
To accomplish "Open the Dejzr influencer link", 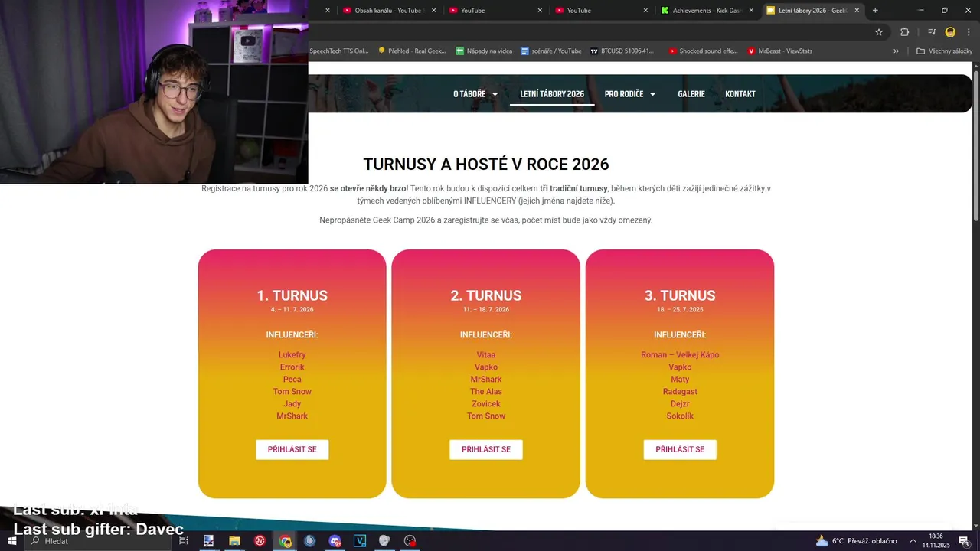I will pyautogui.click(x=680, y=404).
